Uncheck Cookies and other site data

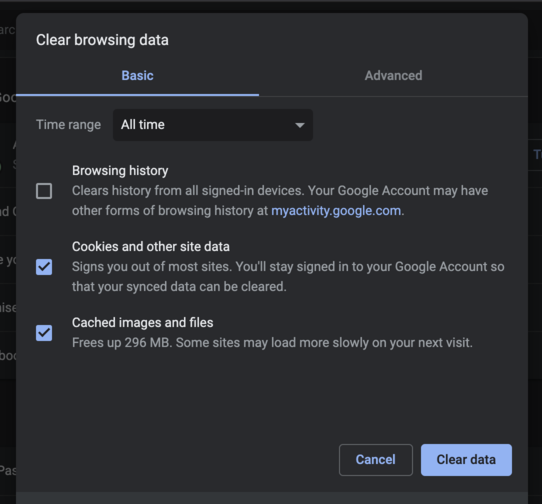[x=44, y=267]
